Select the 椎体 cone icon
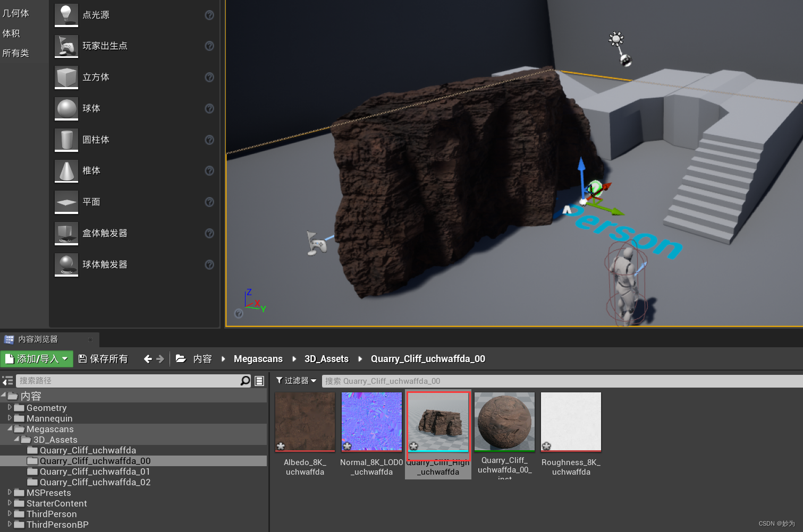The height and width of the screenshot is (532, 803). coord(66,170)
